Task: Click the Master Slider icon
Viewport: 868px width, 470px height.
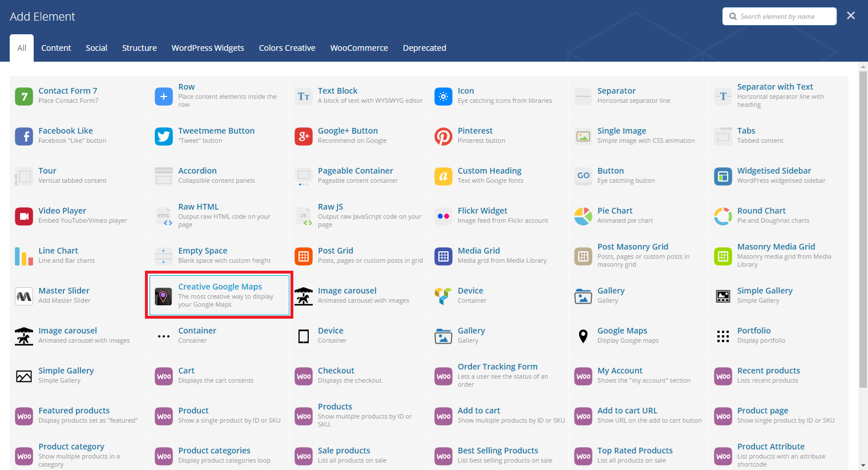Action: click(x=24, y=296)
